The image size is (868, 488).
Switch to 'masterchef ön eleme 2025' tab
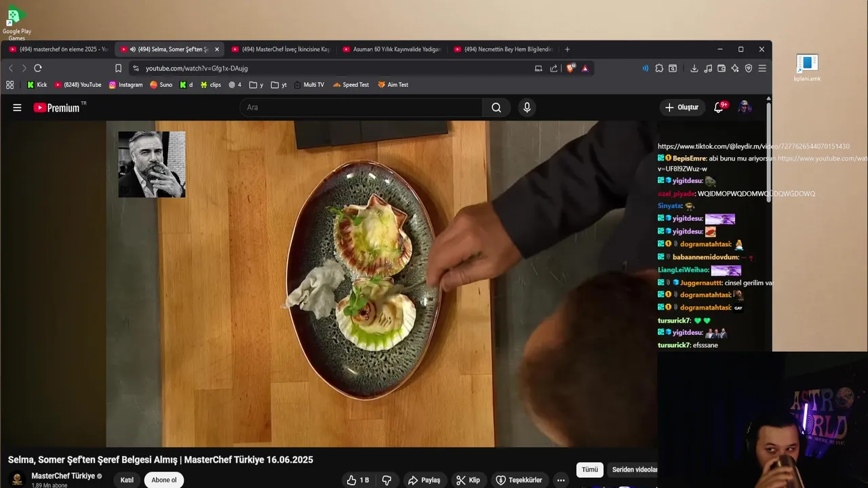(58, 49)
